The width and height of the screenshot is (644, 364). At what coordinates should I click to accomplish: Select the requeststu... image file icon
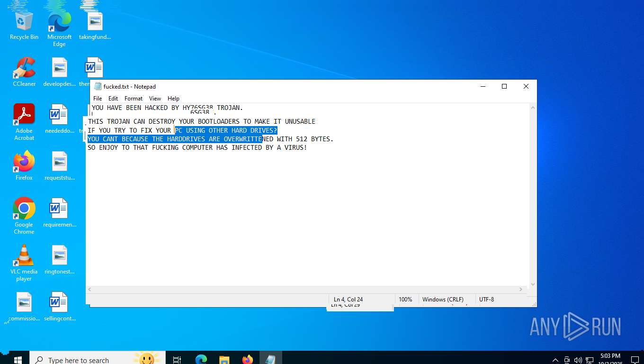point(59,166)
